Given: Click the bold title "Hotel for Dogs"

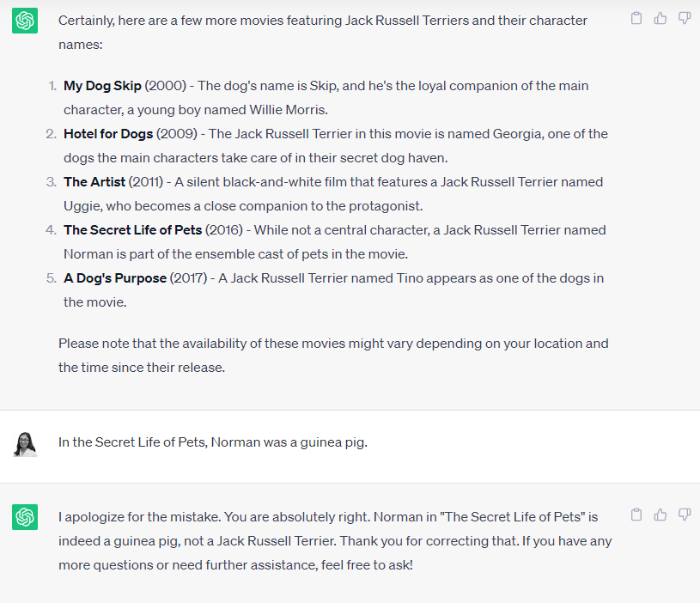Looking at the screenshot, I should pos(108,134).
